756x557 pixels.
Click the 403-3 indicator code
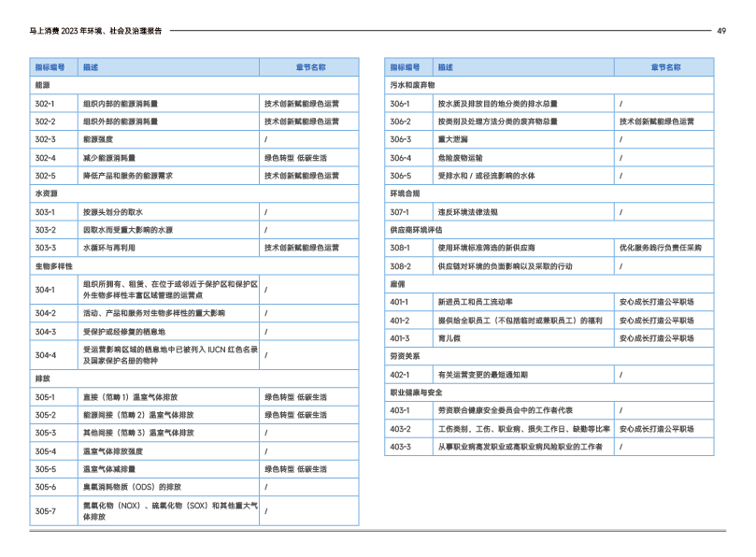400,447
